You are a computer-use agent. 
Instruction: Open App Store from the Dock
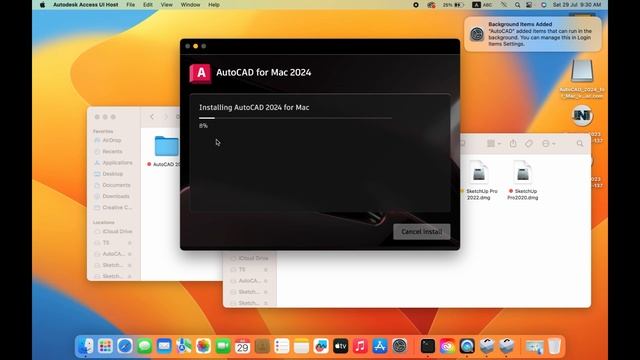pos(380,346)
